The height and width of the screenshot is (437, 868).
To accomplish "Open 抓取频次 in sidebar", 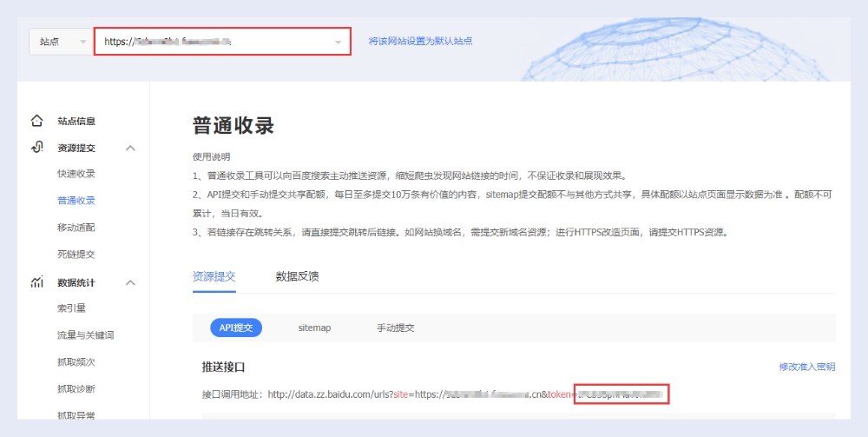I will click(x=76, y=361).
